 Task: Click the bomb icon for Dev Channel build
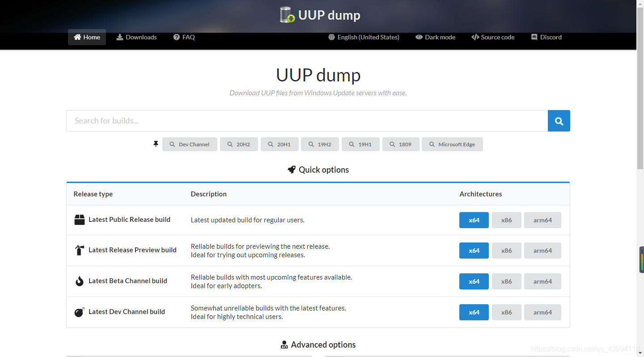[x=80, y=312]
